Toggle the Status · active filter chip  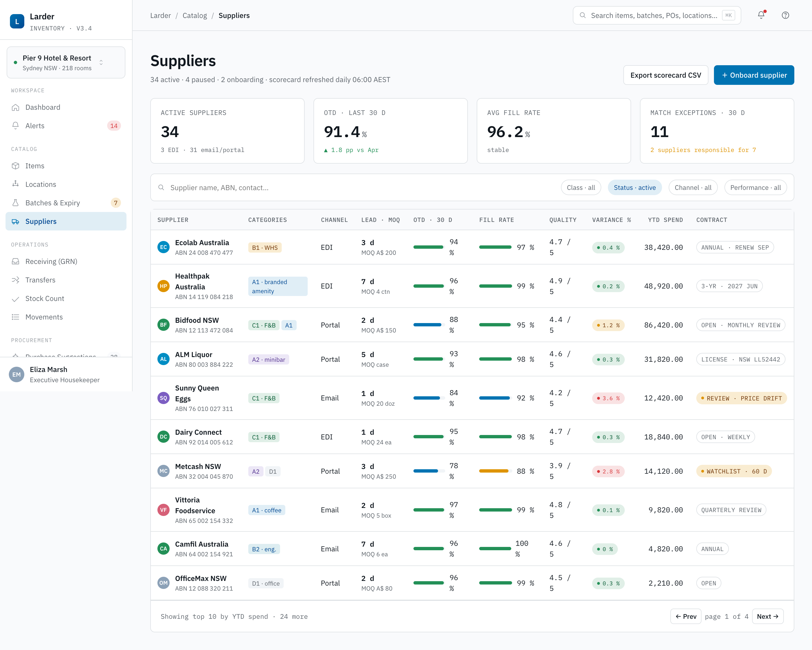(x=635, y=188)
